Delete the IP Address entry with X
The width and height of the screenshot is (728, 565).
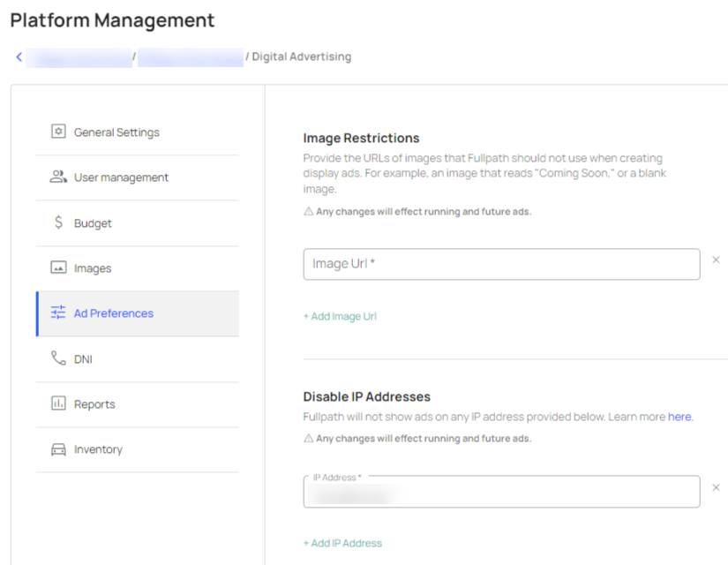[716, 487]
